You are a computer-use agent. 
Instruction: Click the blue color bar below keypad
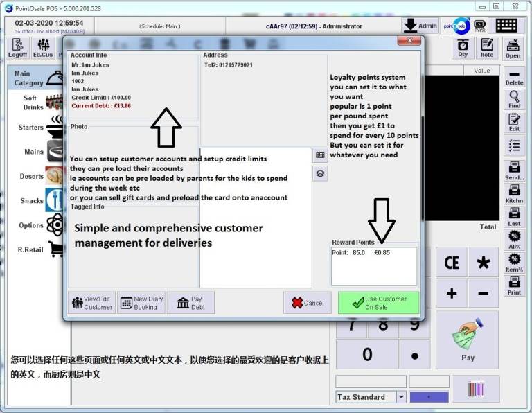[x=429, y=397]
